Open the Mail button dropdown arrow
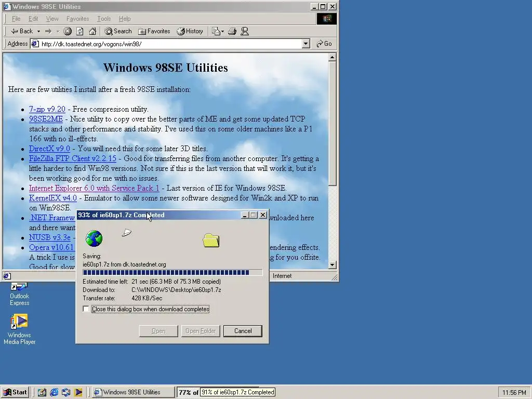This screenshot has width=532, height=399. (x=222, y=31)
